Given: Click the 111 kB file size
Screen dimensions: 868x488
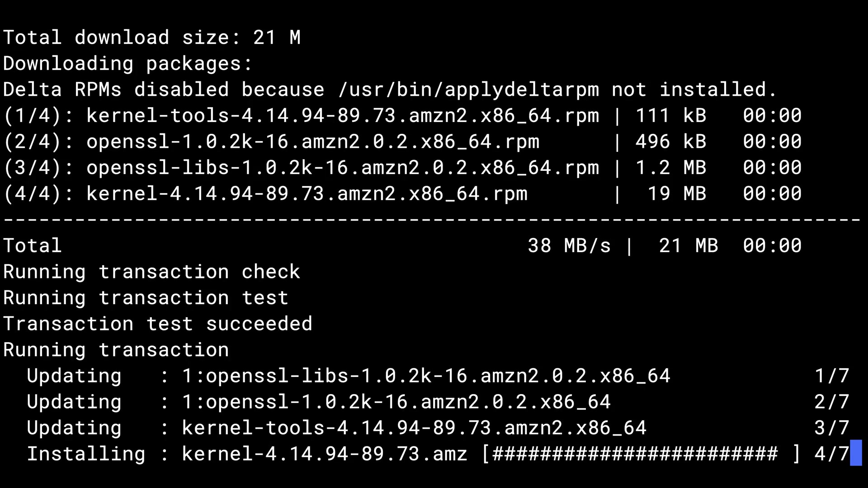Looking at the screenshot, I should [670, 116].
